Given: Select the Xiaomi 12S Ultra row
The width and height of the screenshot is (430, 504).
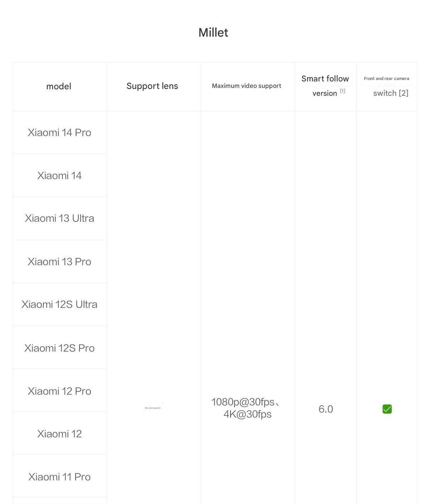Looking at the screenshot, I should 59,304.
